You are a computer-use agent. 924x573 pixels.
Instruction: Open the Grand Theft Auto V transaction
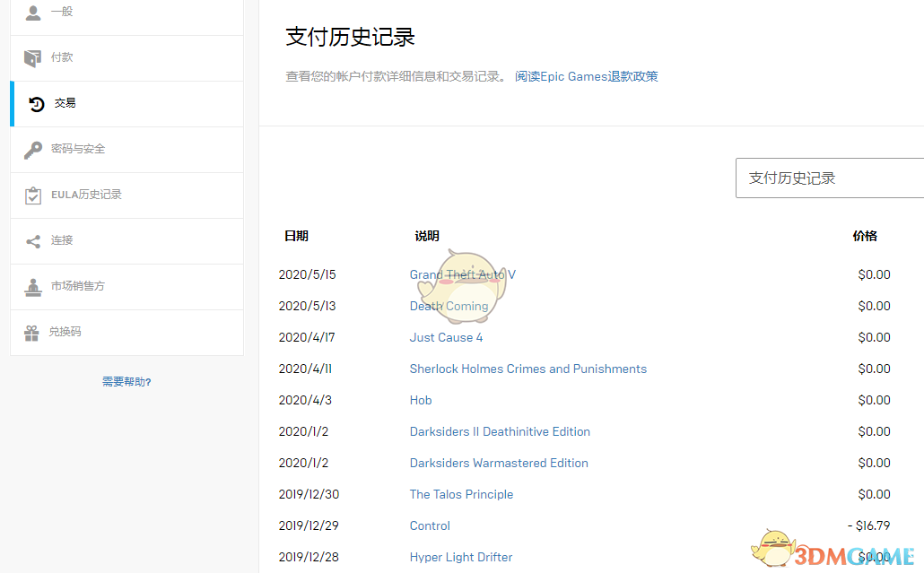point(463,274)
